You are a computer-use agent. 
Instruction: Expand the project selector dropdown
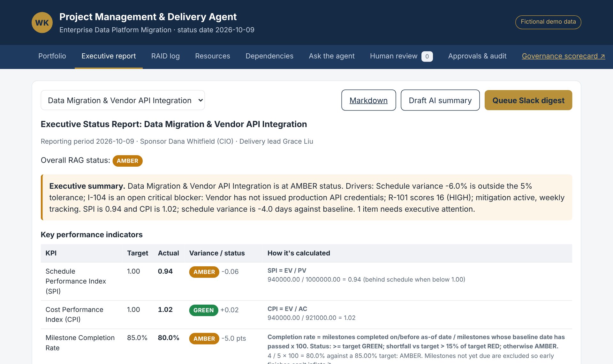coord(123,100)
